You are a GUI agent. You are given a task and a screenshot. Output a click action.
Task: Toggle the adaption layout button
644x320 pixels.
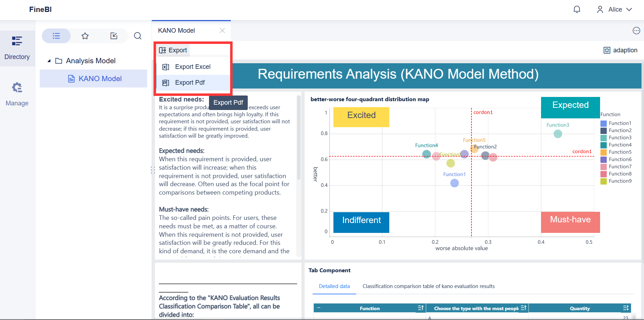[x=620, y=50]
